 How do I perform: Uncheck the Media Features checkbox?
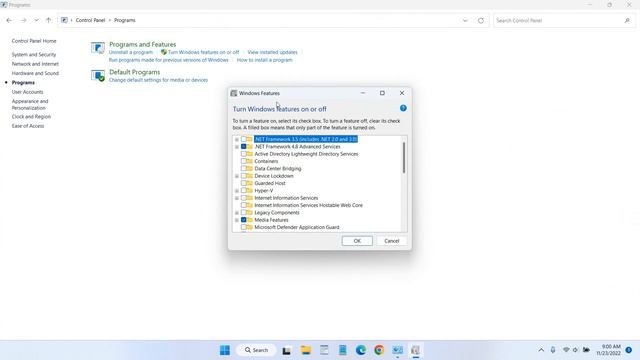click(x=244, y=220)
